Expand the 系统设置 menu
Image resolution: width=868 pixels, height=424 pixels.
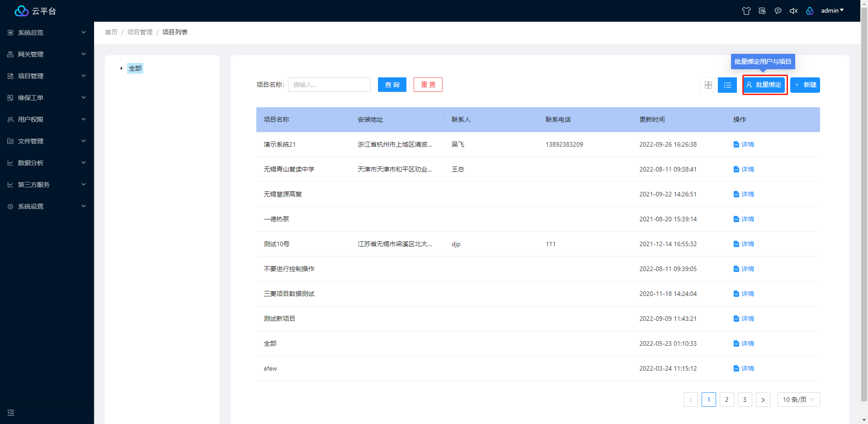pos(47,206)
